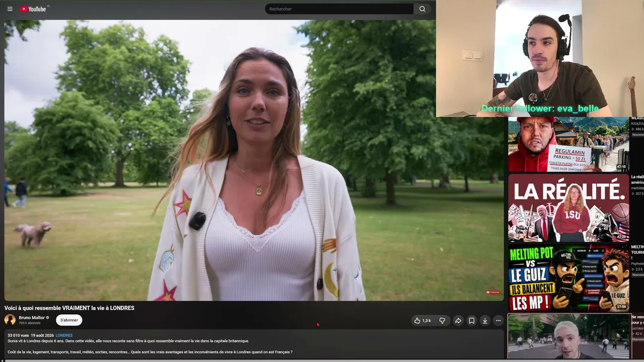
Task: Open the Bruno Maltor channel name link
Action: 32,318
